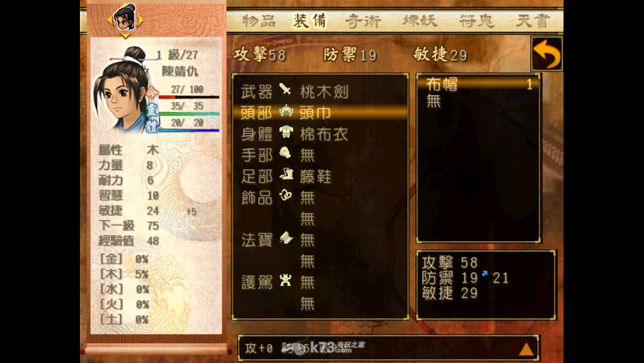The width and height of the screenshot is (644, 363).
Task: Open the 物品 tab
Action: (259, 20)
